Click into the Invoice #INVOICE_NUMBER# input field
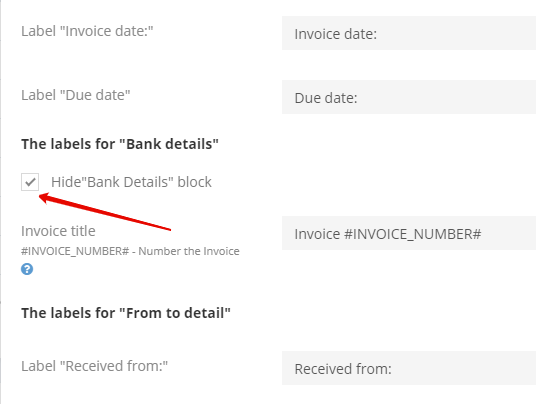Image resolution: width=536 pixels, height=404 pixels. coord(409,233)
